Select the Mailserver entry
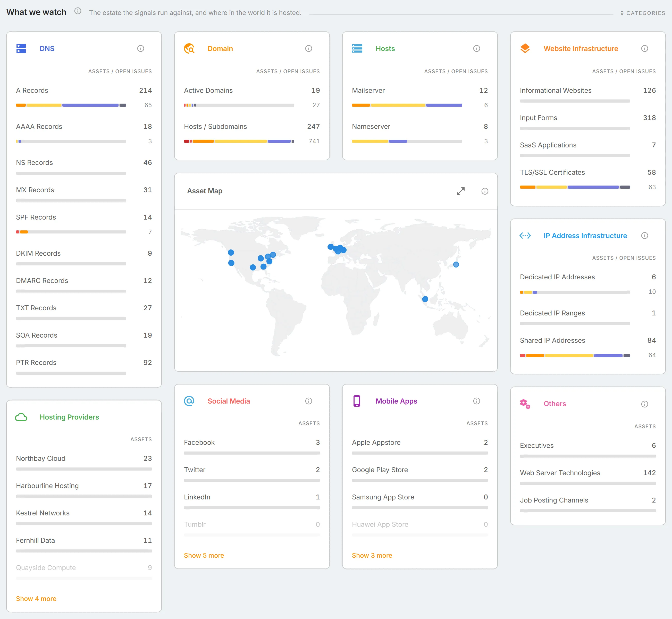This screenshot has height=619, width=672. (x=420, y=97)
